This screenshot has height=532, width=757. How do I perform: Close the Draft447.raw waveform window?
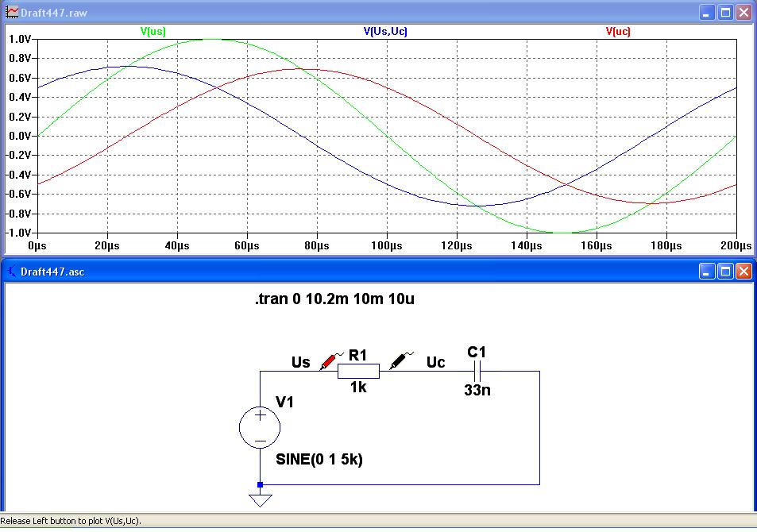coord(743,13)
